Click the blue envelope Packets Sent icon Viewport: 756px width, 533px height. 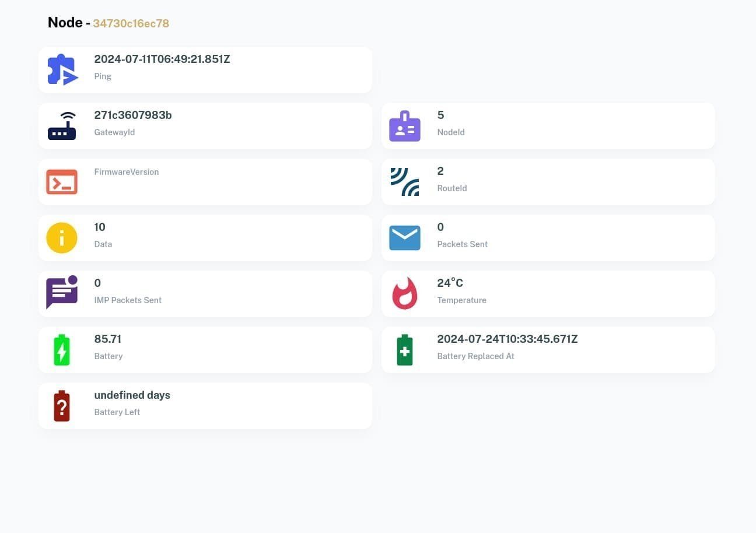click(x=405, y=238)
